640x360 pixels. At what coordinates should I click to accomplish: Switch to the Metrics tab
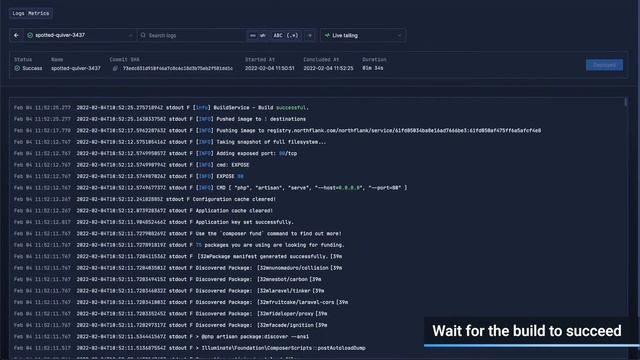[x=39, y=13]
